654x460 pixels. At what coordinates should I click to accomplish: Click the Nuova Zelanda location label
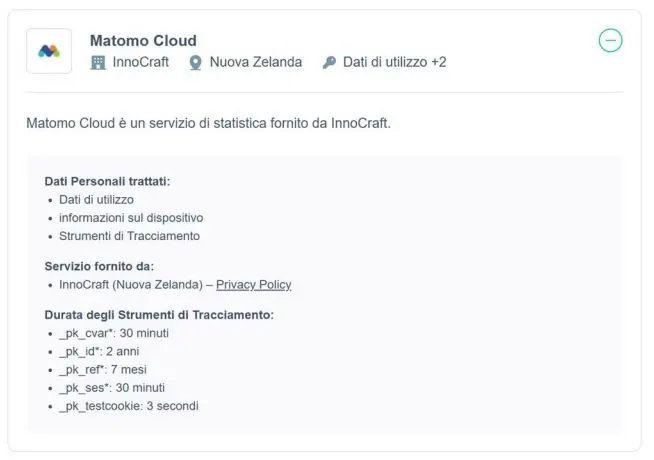(x=255, y=62)
